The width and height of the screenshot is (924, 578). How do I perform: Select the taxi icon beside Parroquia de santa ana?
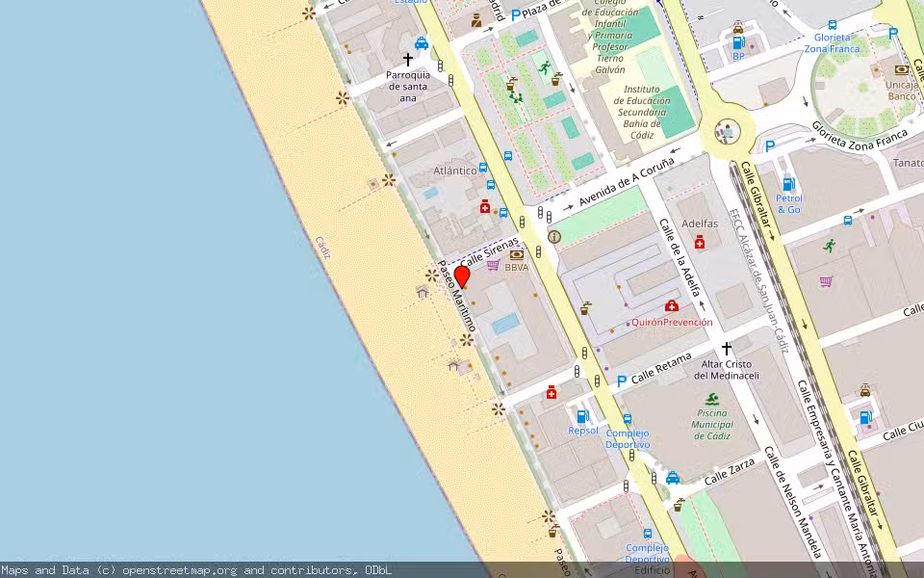[x=422, y=43]
